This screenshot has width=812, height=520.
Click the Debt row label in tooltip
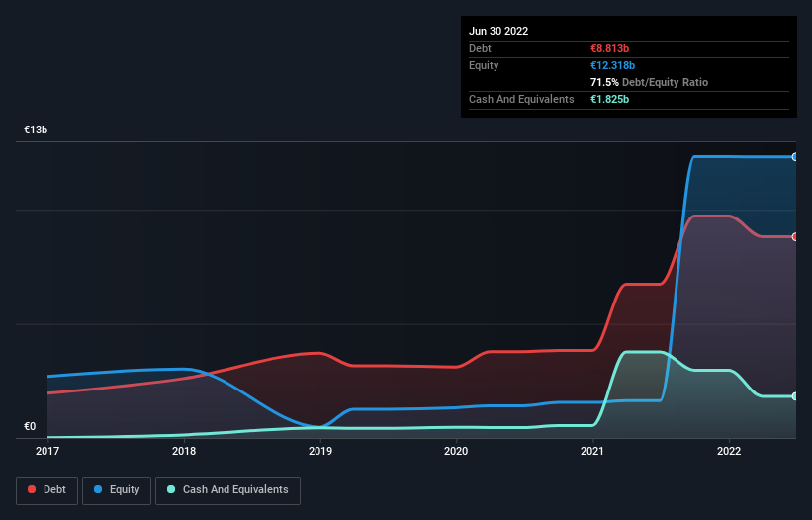point(480,48)
